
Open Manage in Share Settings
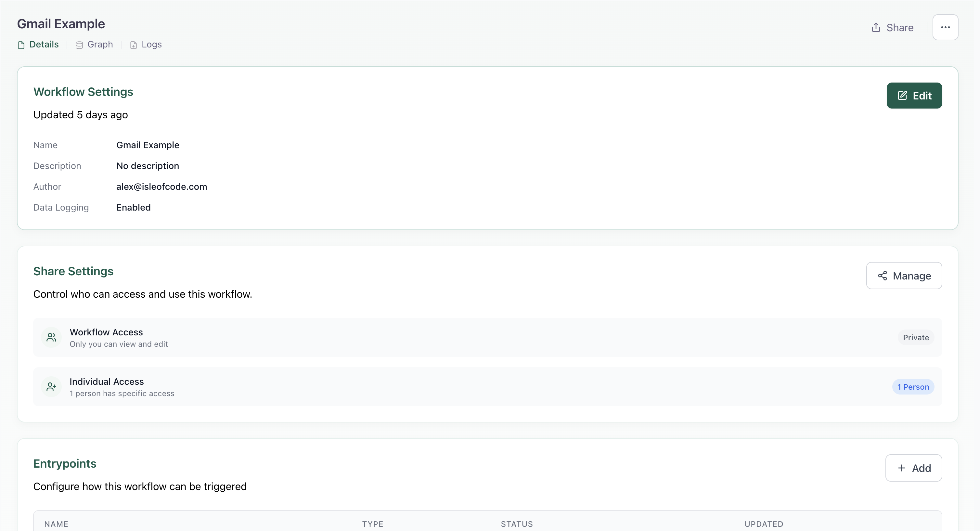pos(904,275)
